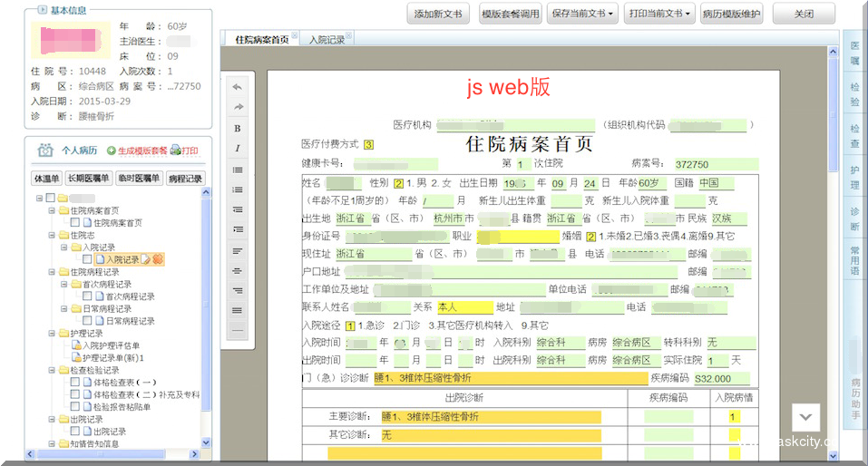The height and width of the screenshot is (466, 868).
Task: Check the 体格检查表(二)补充及专科 checkbox
Action: pyautogui.click(x=74, y=394)
